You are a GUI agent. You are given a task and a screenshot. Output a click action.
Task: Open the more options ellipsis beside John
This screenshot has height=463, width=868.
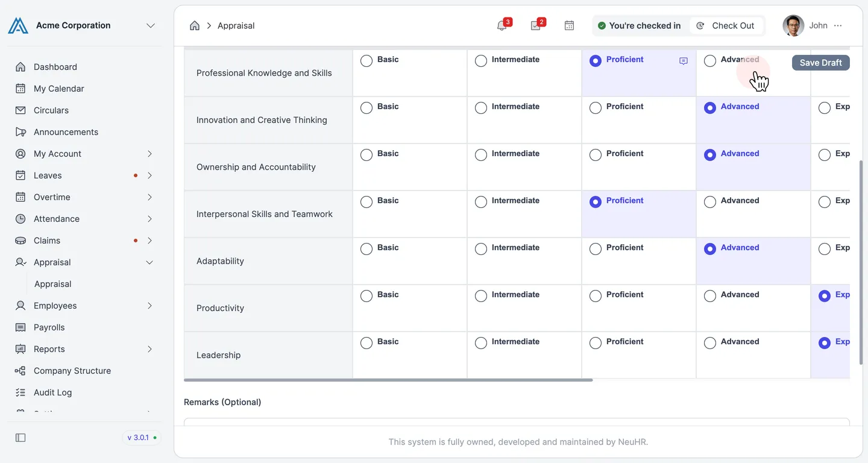point(838,25)
